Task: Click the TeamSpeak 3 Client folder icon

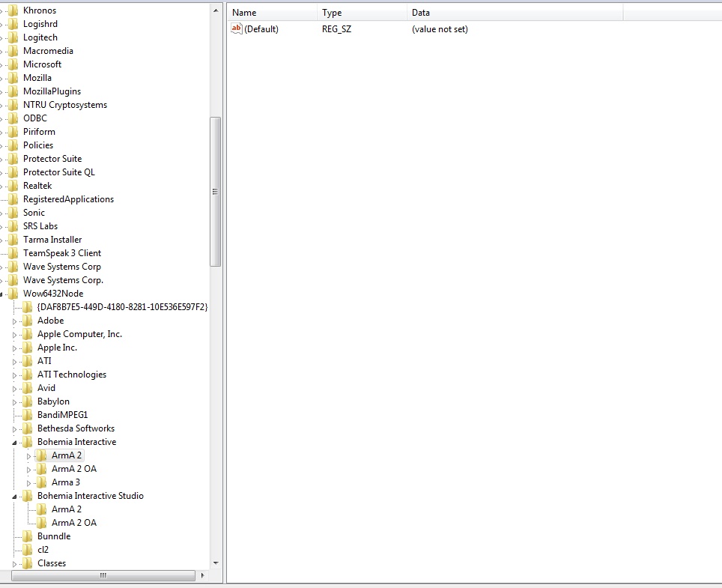Action: 13,253
